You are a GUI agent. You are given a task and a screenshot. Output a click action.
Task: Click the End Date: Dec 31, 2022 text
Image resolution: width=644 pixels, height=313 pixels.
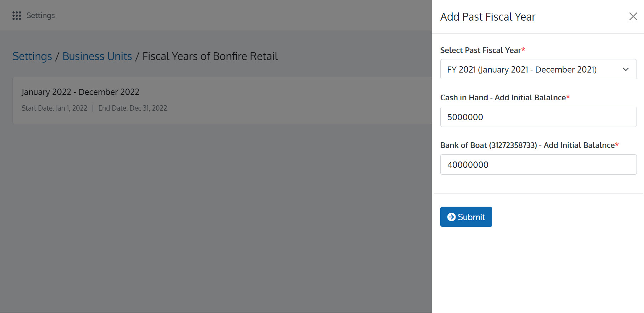(x=133, y=108)
